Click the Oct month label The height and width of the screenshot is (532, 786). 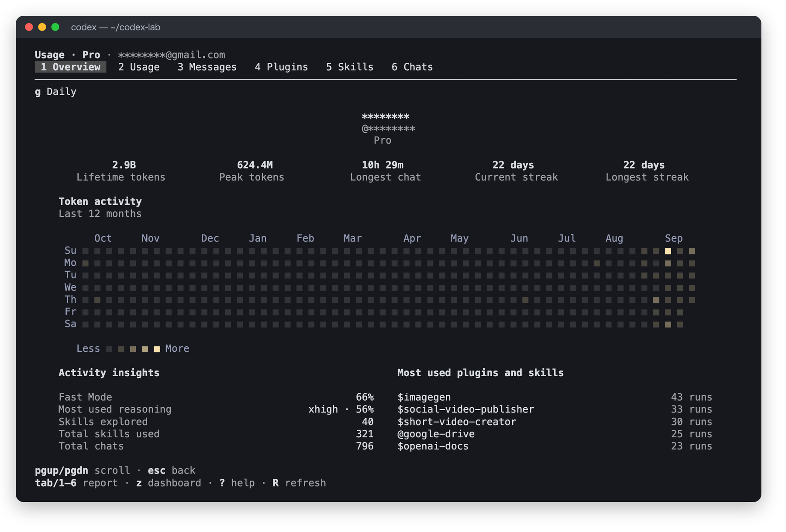[x=103, y=238]
